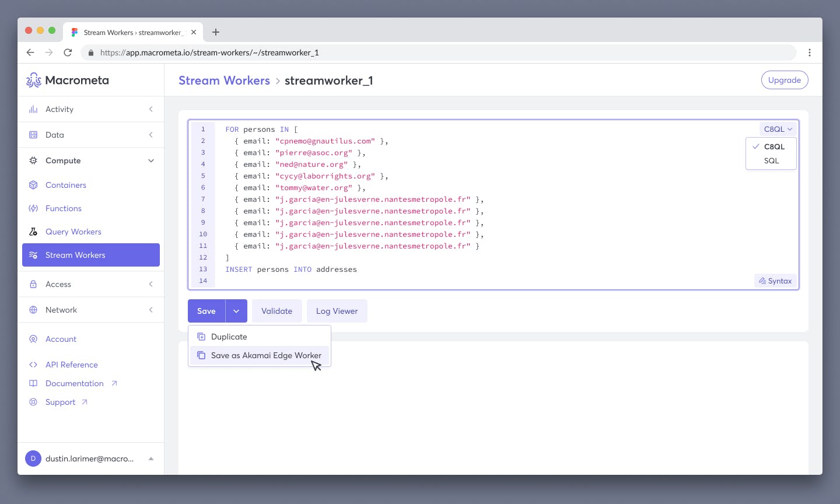This screenshot has height=504, width=840.
Task: Choose Duplicate from the save menu
Action: (x=260, y=337)
